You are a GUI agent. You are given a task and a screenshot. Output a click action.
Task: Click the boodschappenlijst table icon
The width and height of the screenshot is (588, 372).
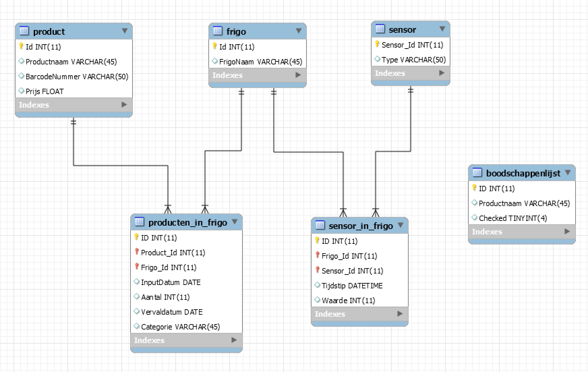point(477,173)
